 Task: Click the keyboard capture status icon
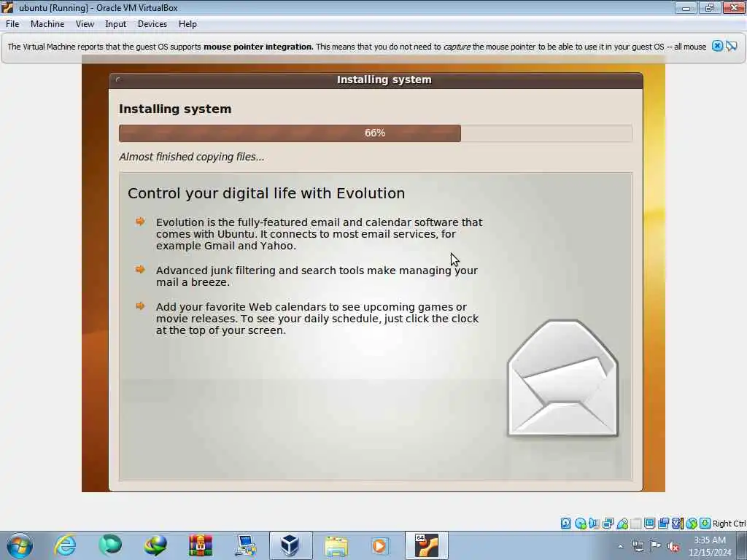(x=705, y=524)
